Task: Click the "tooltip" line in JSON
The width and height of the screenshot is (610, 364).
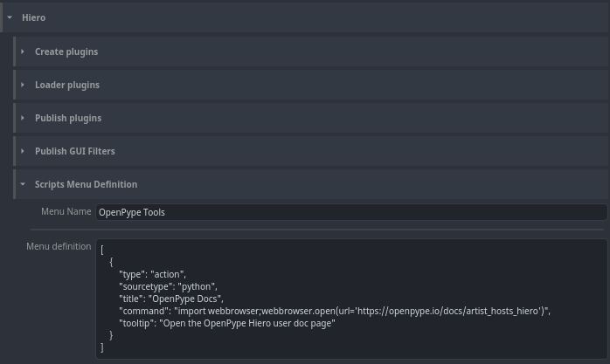Action: click(227, 323)
